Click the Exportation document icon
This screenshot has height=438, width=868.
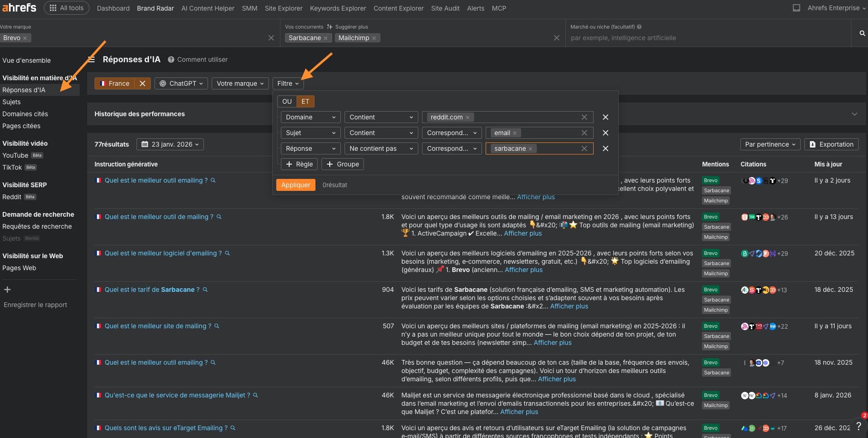(812, 144)
